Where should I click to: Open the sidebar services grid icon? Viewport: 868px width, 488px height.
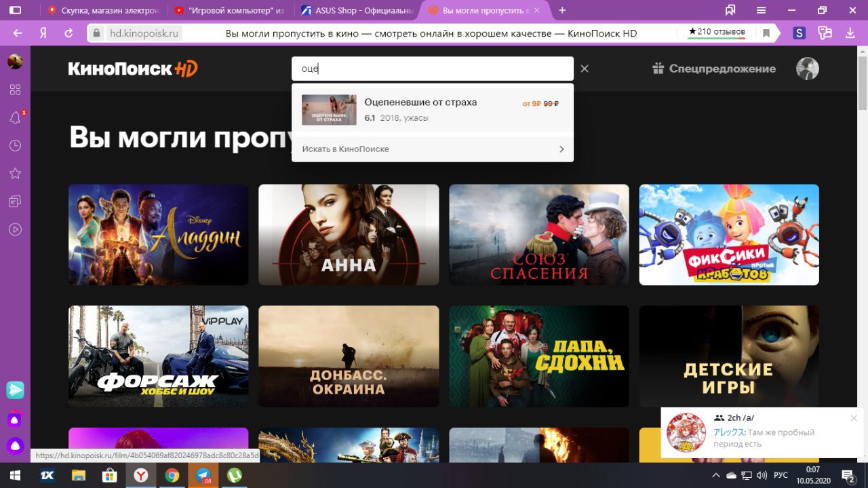[x=15, y=90]
